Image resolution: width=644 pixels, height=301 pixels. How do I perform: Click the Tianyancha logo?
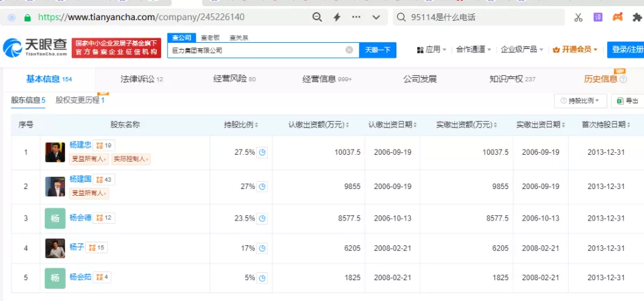35,48
